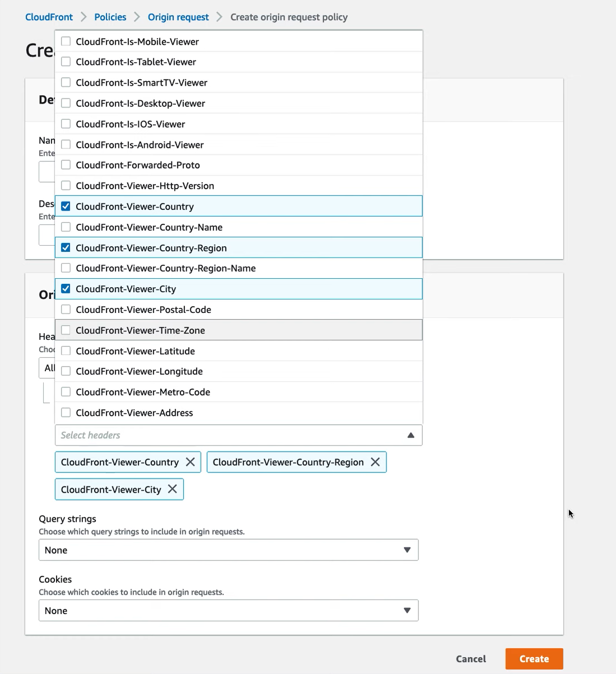Remove the CloudFront-Viewer-Country chip
Viewport: 616px width, 674px height.
[190, 462]
